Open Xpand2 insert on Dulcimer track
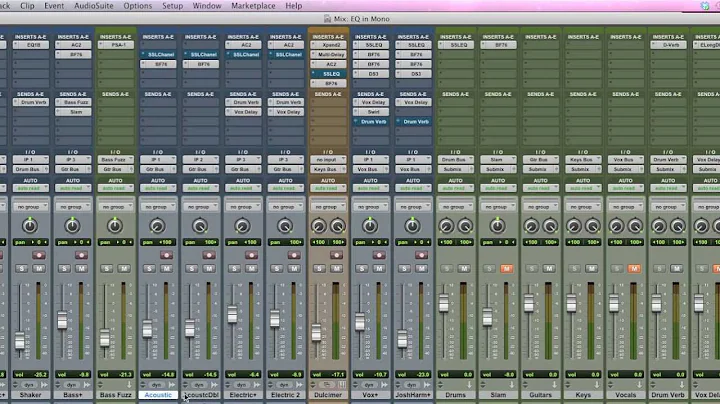 328,45
